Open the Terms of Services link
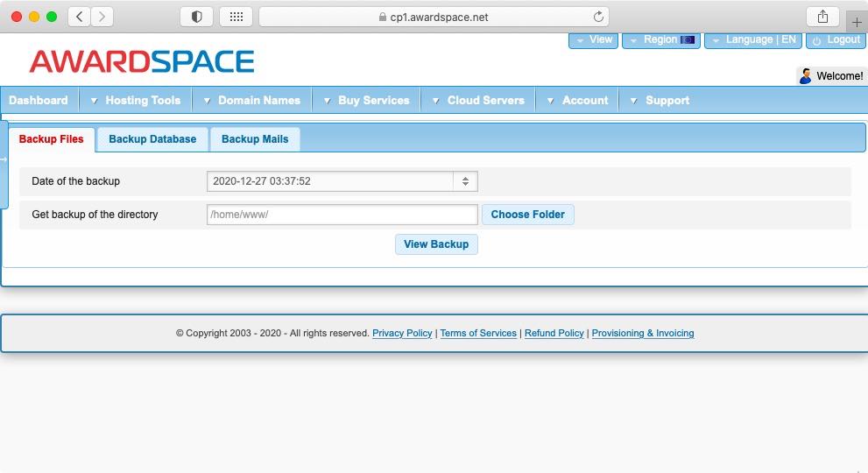Image resolution: width=868 pixels, height=473 pixels. 478,333
